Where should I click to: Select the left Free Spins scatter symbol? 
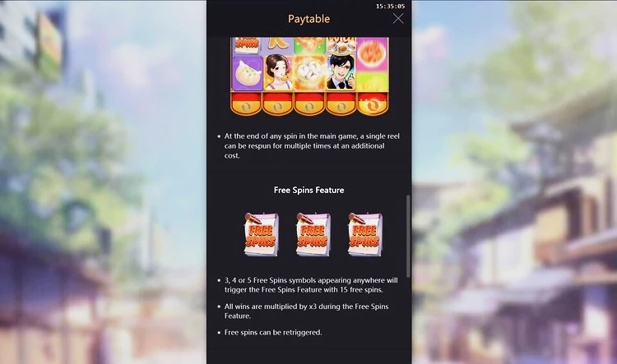(261, 234)
